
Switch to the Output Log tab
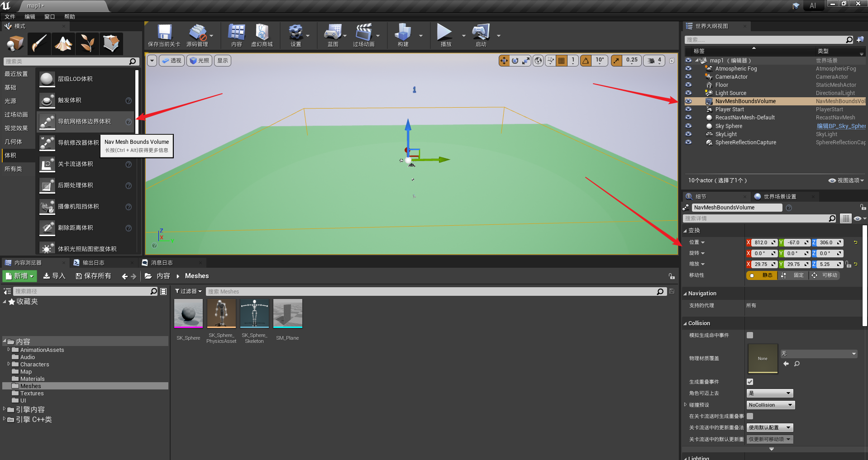(94, 263)
